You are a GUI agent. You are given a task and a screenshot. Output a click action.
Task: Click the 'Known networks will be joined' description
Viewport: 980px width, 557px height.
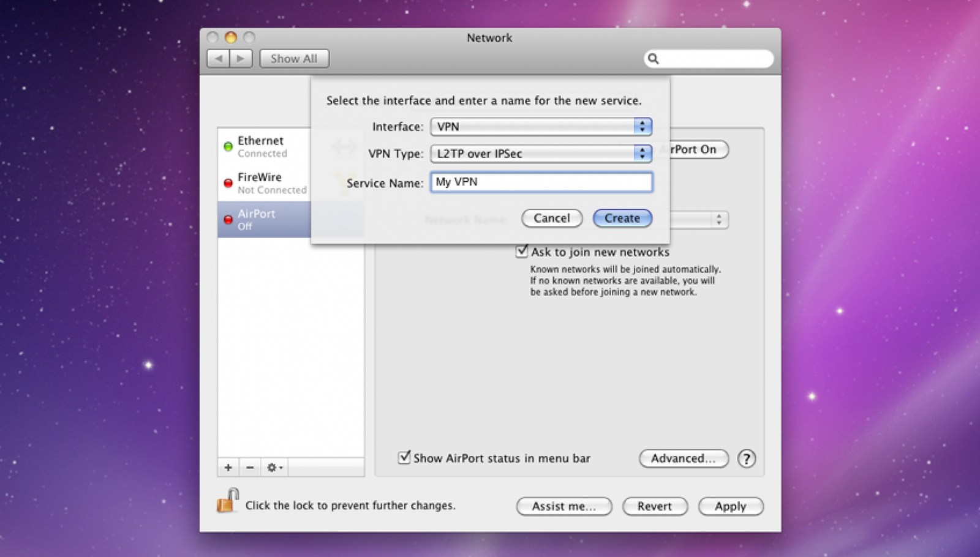coord(625,281)
